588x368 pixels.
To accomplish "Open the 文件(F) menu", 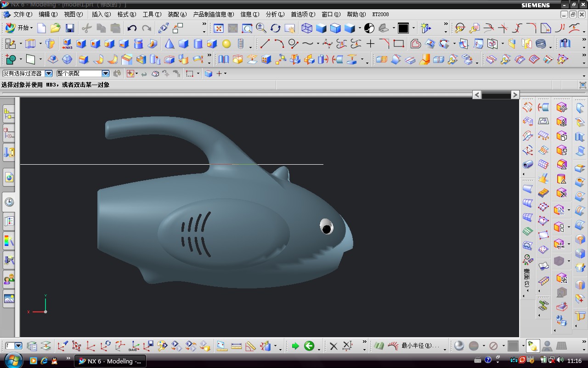I will 23,14.
